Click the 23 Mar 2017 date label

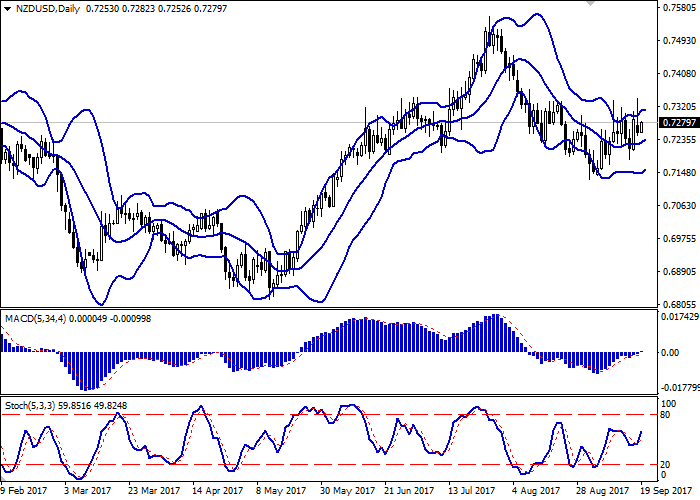click(154, 491)
